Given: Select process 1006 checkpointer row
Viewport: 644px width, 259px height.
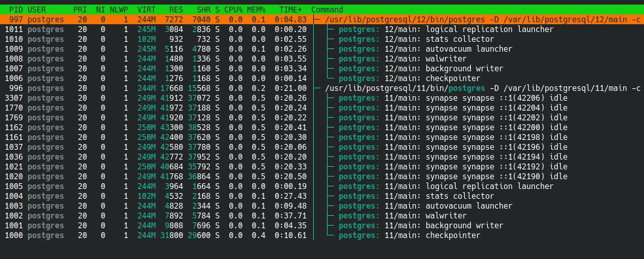Looking at the screenshot, I should tap(322, 78).
